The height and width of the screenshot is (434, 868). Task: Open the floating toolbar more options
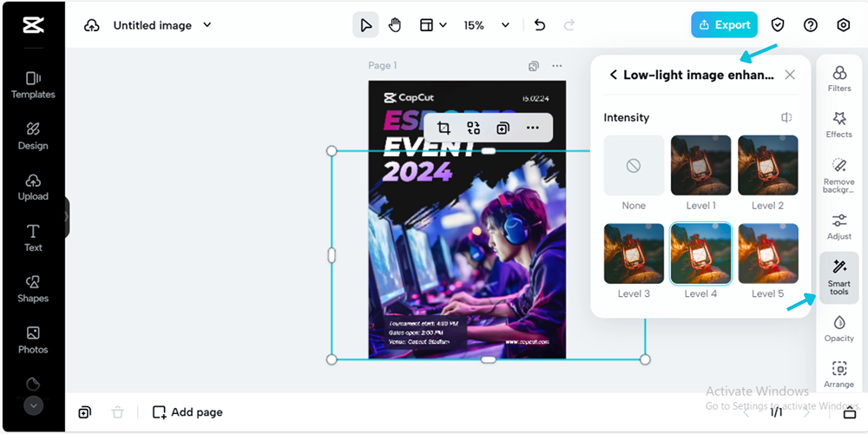click(x=533, y=128)
